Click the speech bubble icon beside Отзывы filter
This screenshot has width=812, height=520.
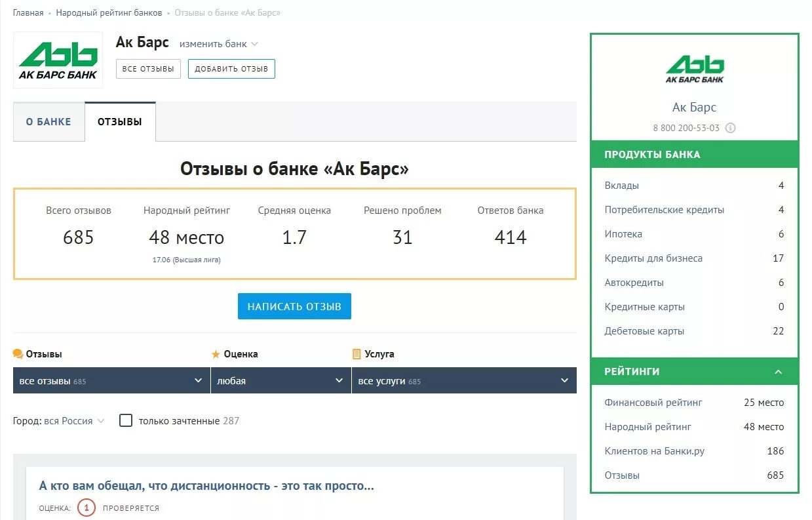[18, 354]
